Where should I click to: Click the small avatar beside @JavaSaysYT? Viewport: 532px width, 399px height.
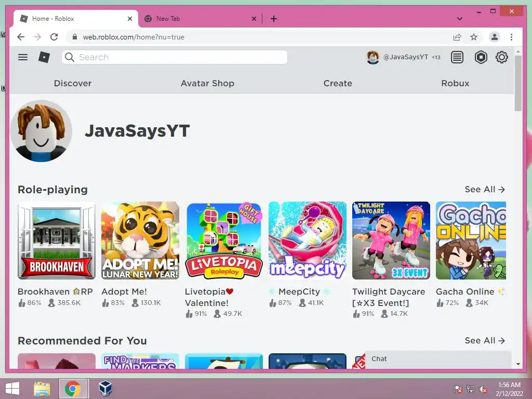373,57
